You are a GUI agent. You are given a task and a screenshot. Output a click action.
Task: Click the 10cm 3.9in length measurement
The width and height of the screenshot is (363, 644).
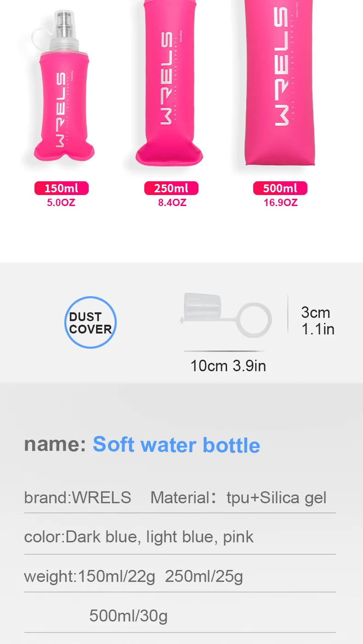pyautogui.click(x=228, y=366)
